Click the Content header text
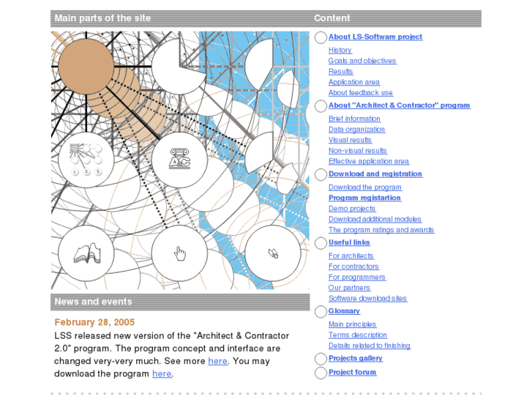This screenshot has width=532, height=399. [331, 18]
